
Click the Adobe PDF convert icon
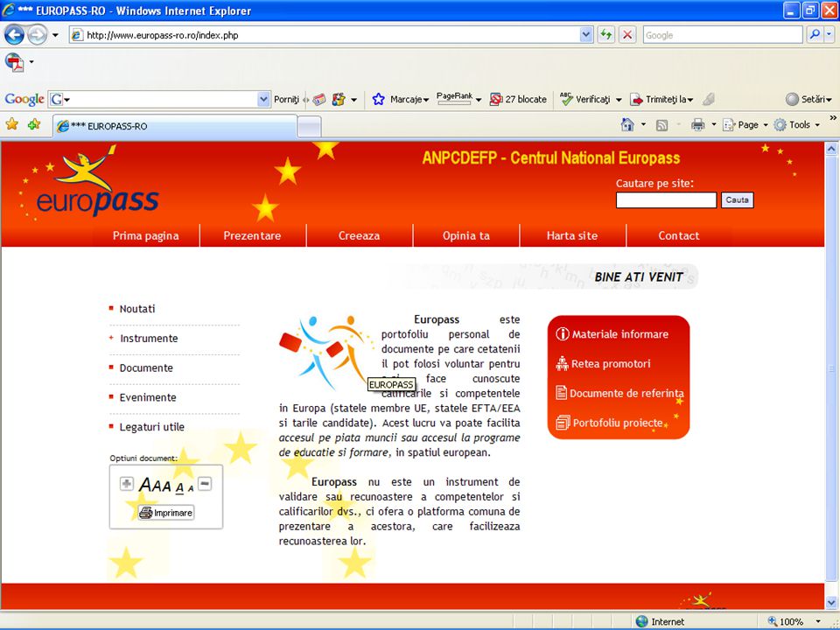(15, 62)
